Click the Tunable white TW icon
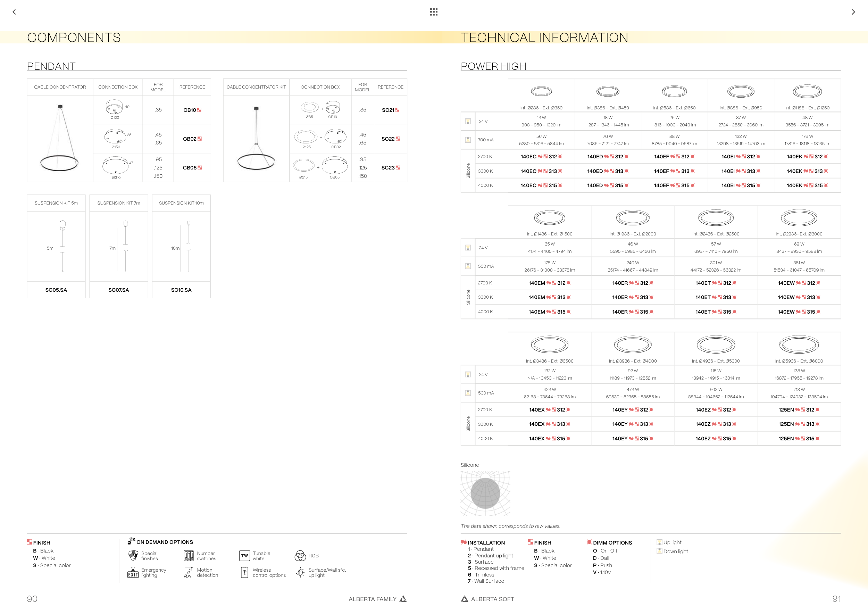 point(244,555)
